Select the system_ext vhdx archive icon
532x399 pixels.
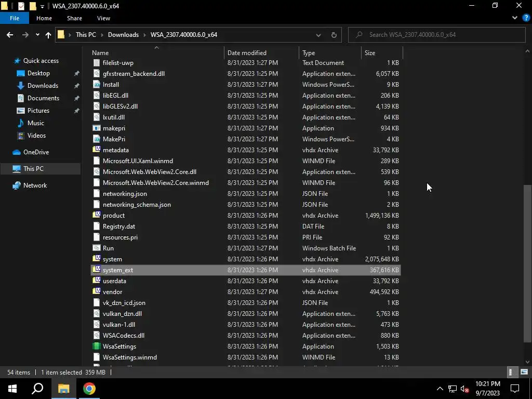(x=97, y=270)
